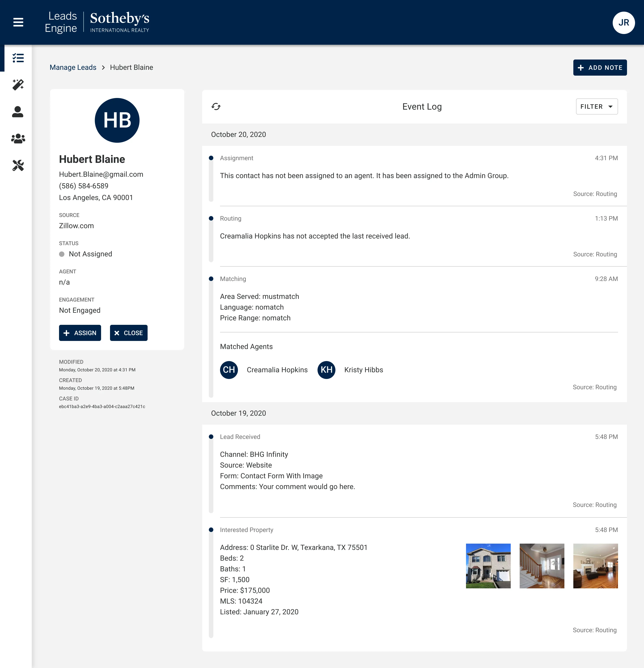Click the Assign button
The height and width of the screenshot is (668, 644).
pyautogui.click(x=80, y=333)
